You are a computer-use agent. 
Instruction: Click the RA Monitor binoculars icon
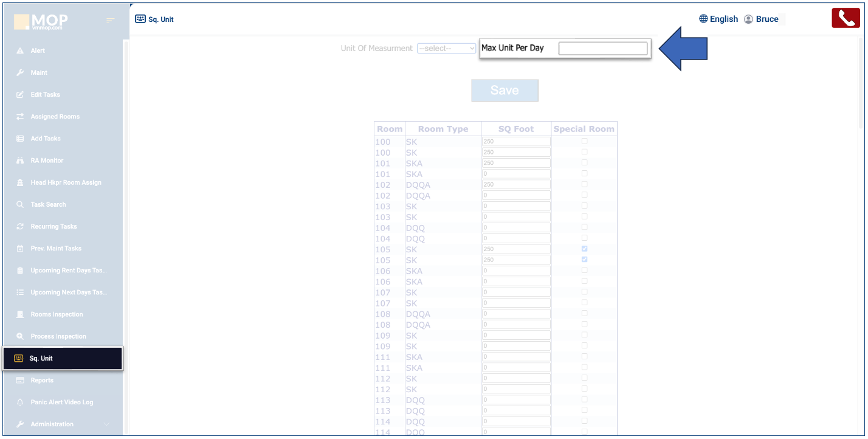pos(20,161)
